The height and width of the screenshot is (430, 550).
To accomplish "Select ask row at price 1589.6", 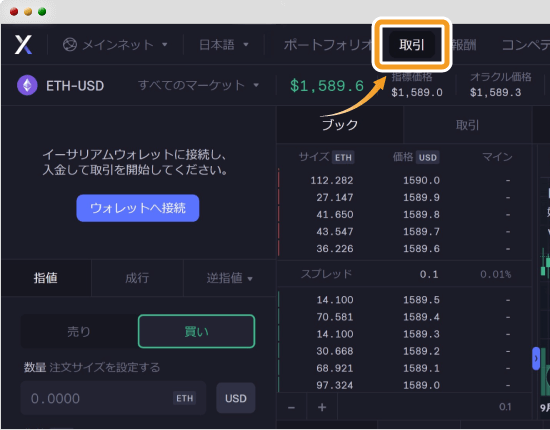I will click(405, 249).
